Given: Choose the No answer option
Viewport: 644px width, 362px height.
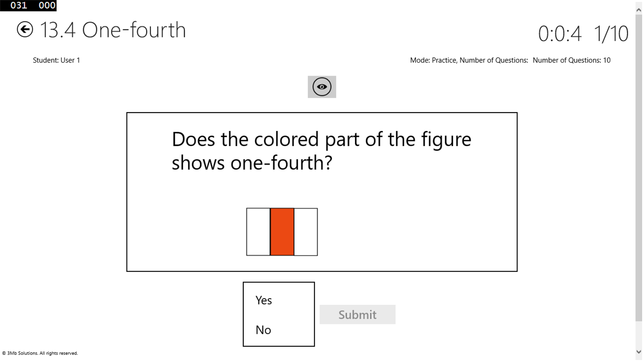Looking at the screenshot, I should (x=263, y=330).
